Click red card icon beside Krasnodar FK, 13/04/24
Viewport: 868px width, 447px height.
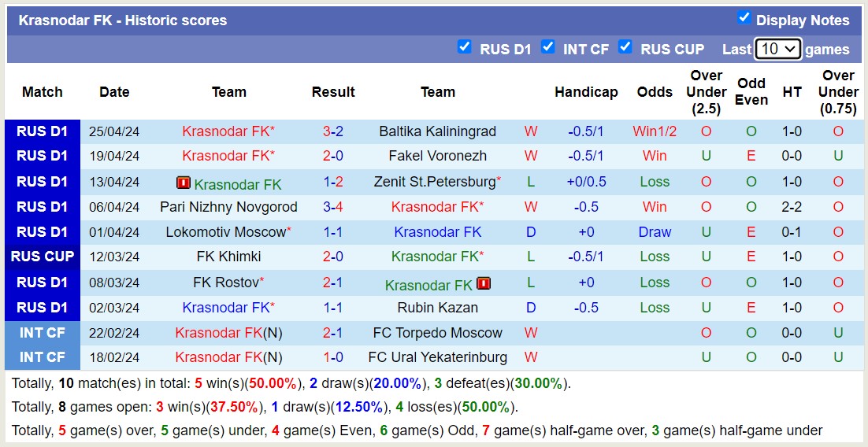(184, 183)
